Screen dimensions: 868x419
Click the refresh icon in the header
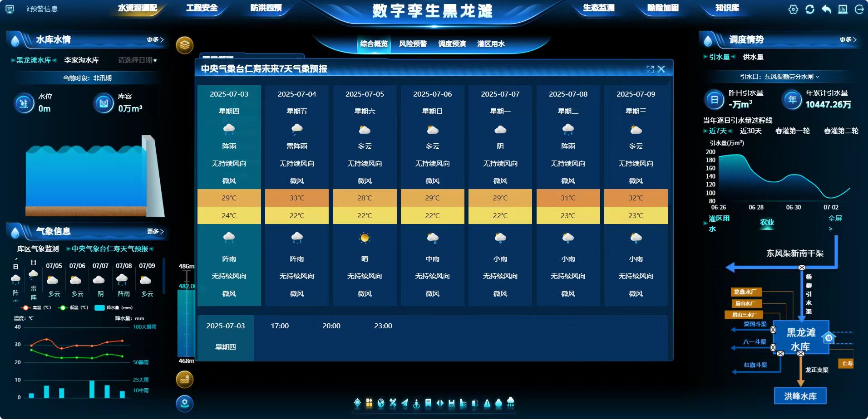(x=810, y=10)
